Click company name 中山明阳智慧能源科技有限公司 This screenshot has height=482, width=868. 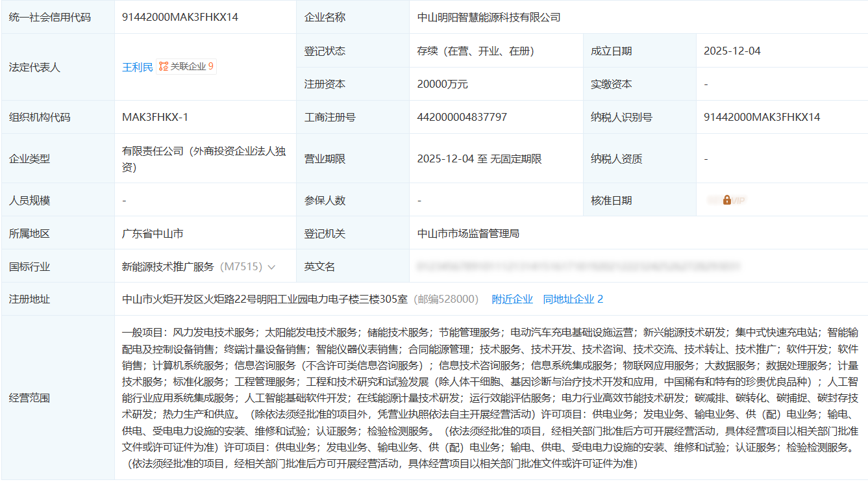point(489,18)
